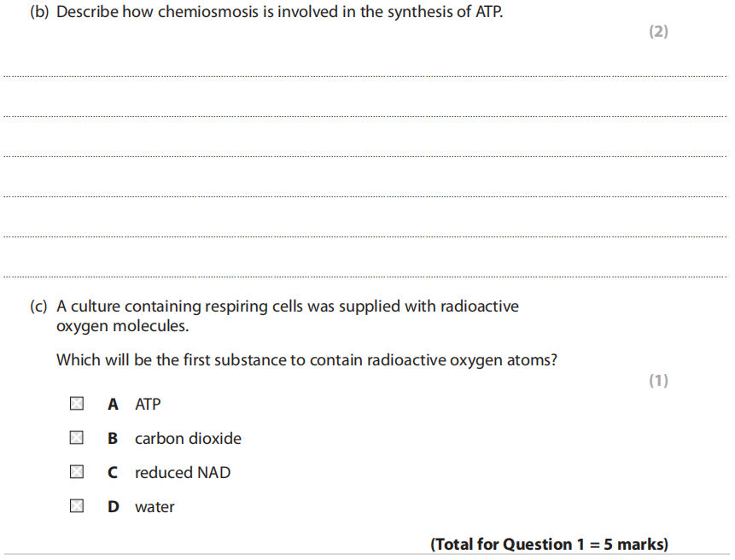This screenshot has width=735, height=560.
Task: Click the (2) marks label for question (b)
Action: [658, 32]
